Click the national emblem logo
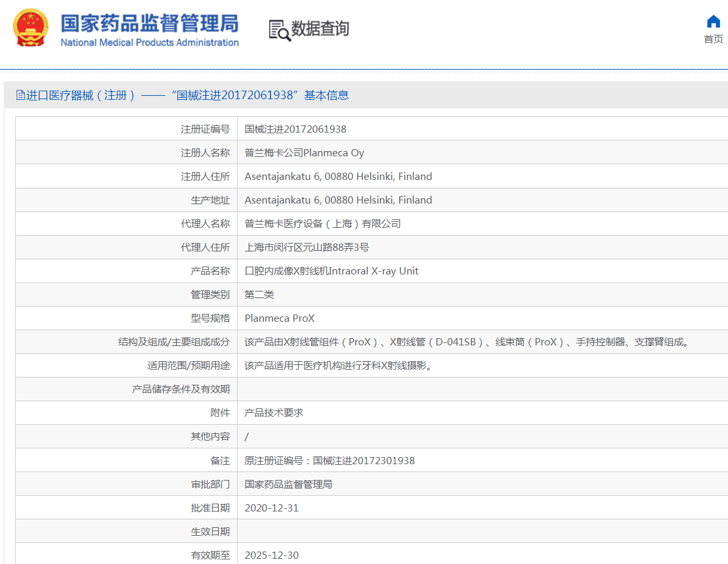 (x=31, y=28)
